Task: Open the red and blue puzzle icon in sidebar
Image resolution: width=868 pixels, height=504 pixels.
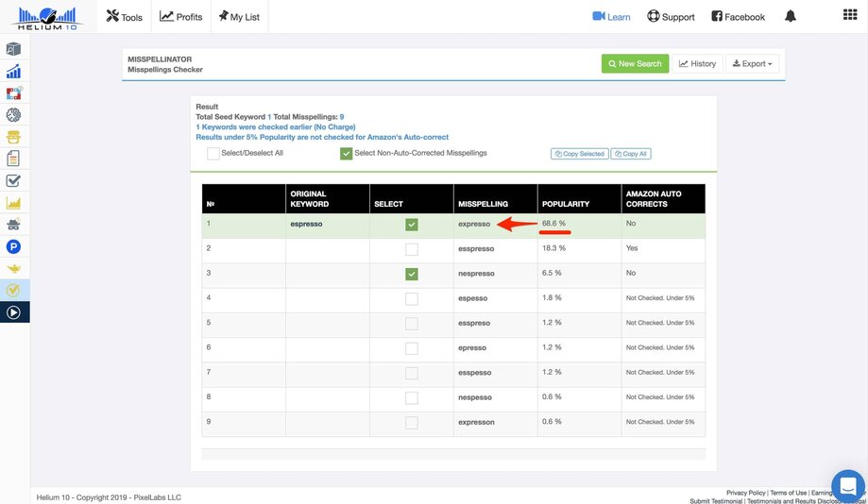Action: pos(14,92)
